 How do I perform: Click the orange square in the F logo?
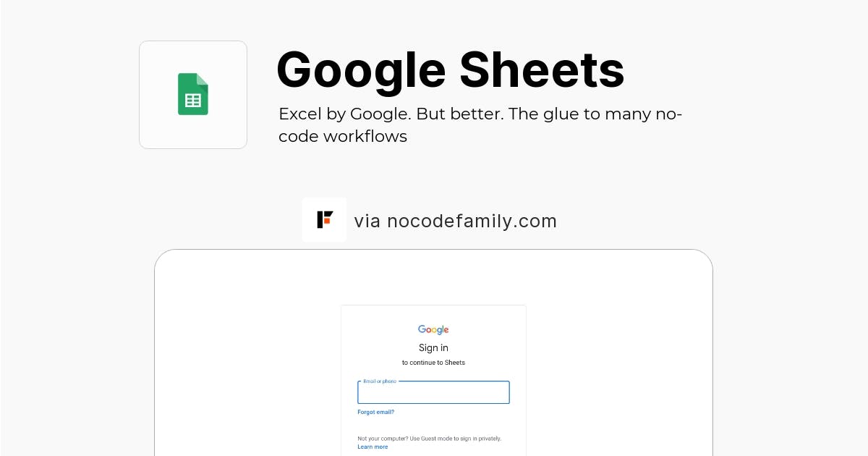[x=328, y=222]
